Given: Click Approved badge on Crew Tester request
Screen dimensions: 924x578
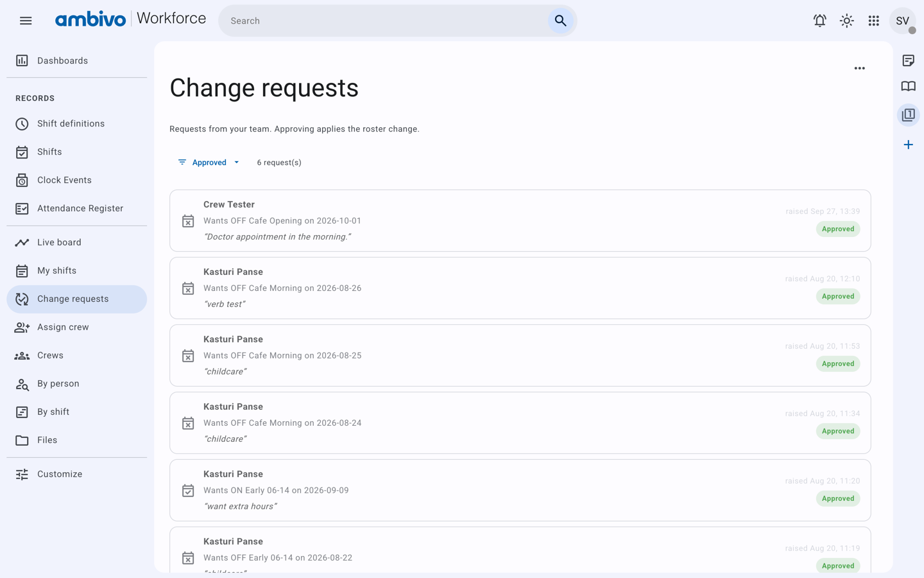Looking at the screenshot, I should click(x=838, y=229).
